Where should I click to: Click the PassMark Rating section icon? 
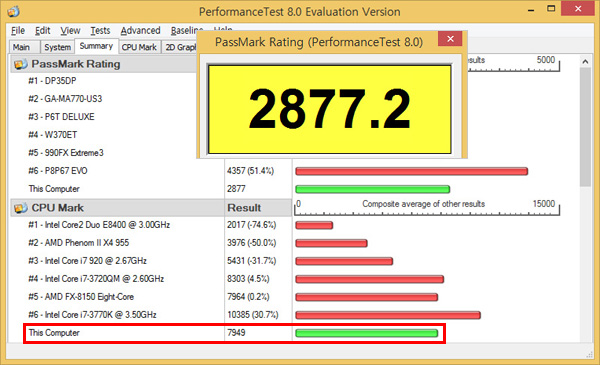(x=21, y=64)
